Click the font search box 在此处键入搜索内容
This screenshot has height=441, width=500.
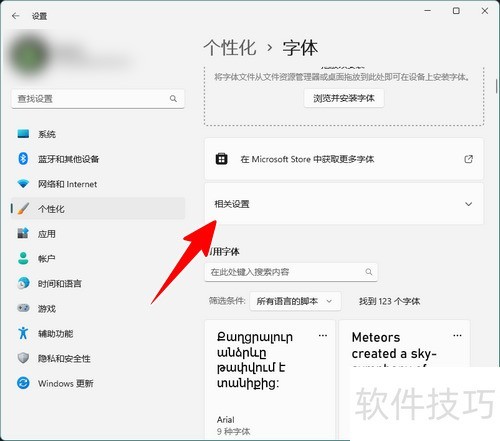(x=291, y=272)
